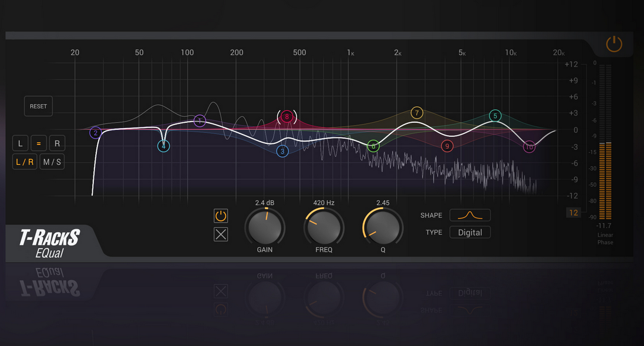
Task: Select cyan notch band node 4
Action: pos(163,146)
